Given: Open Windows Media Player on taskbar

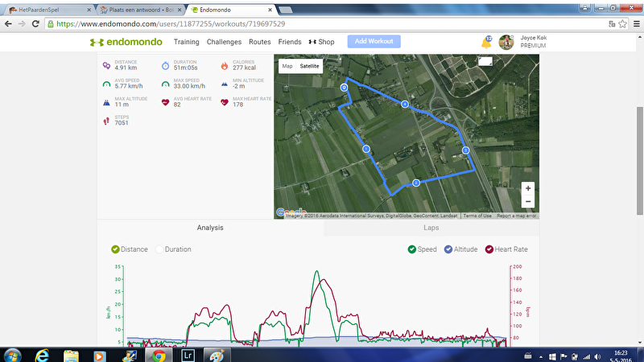Looking at the screenshot, I should pyautogui.click(x=99, y=356).
